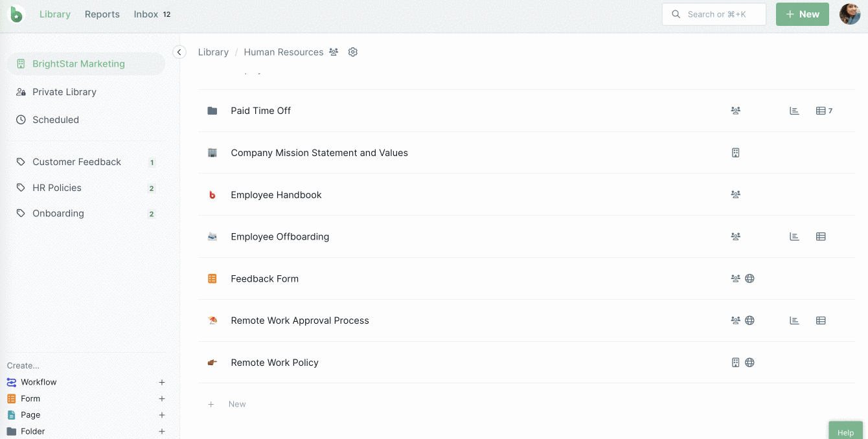Screen dimensions: 868x439
Task: Click the plus next to Workflow
Action: (x=162, y=382)
